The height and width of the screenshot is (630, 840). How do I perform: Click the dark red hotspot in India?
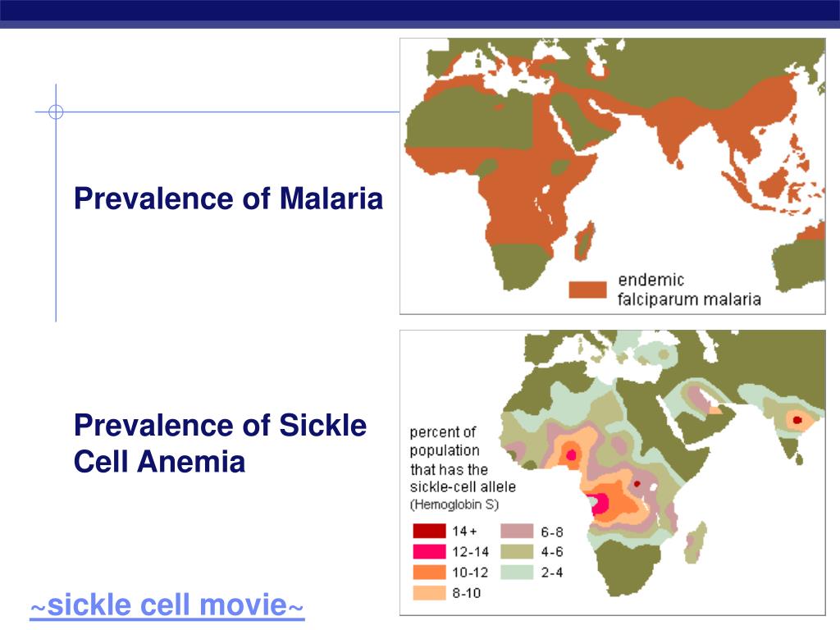click(797, 420)
